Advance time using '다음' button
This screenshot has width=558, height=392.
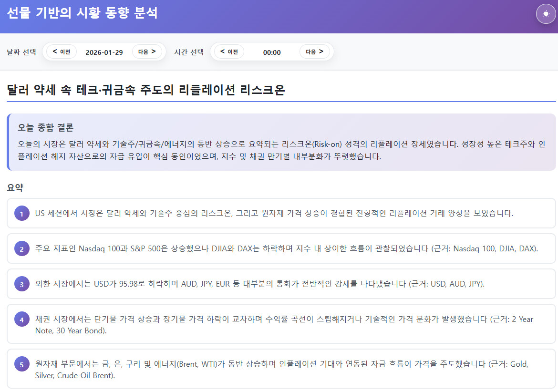pos(315,52)
